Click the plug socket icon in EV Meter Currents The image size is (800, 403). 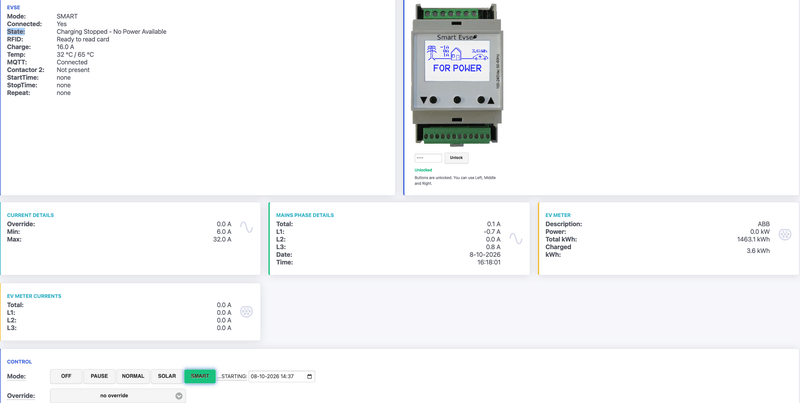coord(246,312)
